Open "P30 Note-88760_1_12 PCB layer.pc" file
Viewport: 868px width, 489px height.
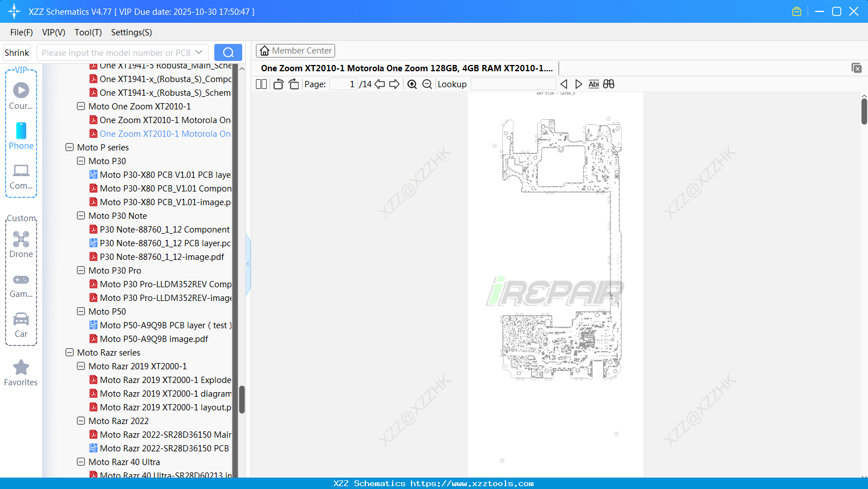[x=160, y=243]
